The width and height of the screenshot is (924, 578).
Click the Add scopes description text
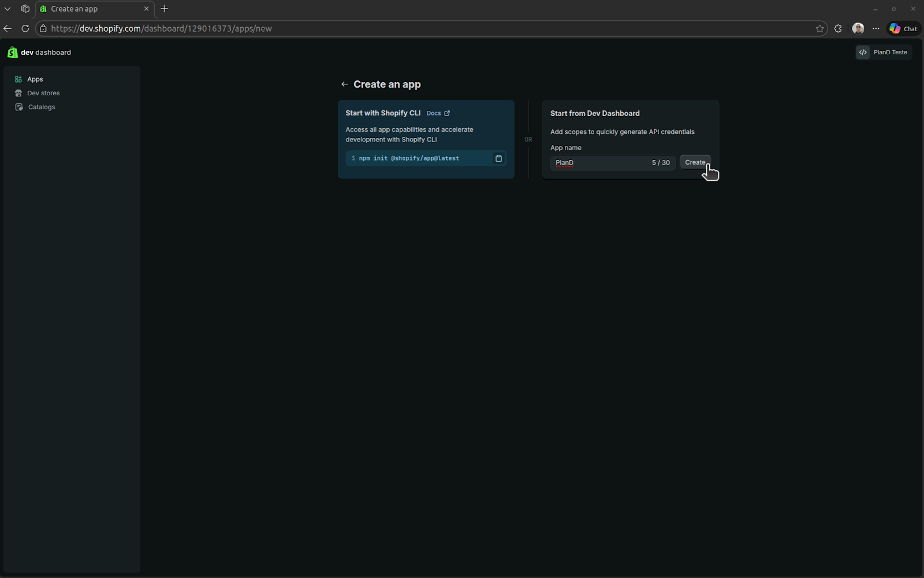(x=622, y=132)
